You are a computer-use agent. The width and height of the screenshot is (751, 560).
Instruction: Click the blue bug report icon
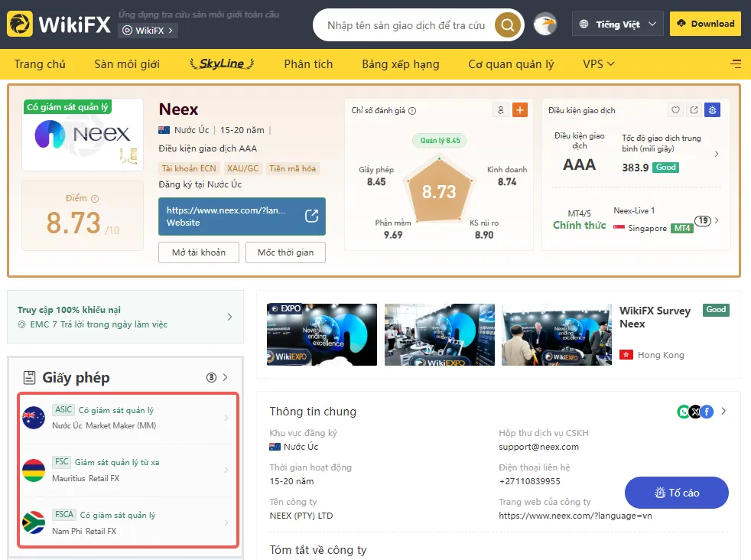713,110
